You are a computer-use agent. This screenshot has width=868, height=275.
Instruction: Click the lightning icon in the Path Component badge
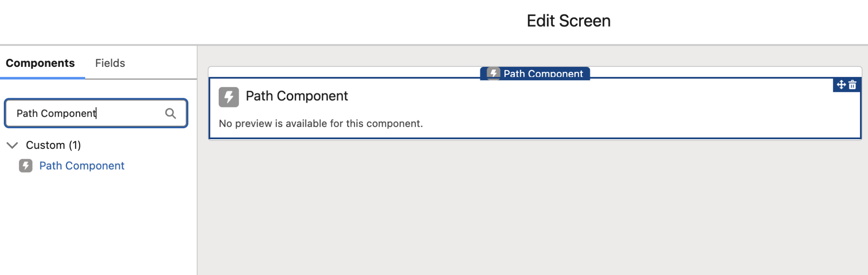click(x=493, y=73)
